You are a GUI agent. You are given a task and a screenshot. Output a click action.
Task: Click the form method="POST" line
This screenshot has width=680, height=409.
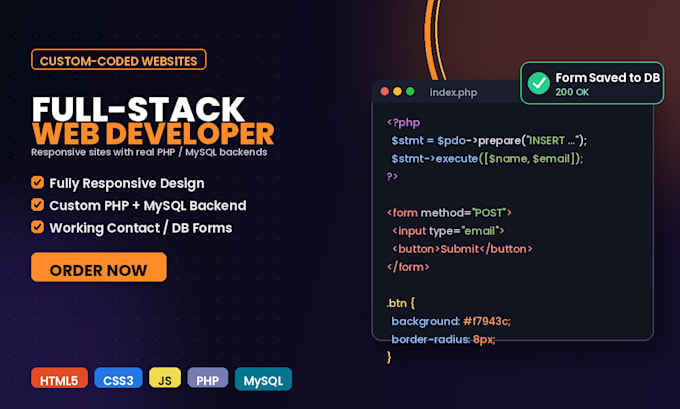(x=449, y=213)
